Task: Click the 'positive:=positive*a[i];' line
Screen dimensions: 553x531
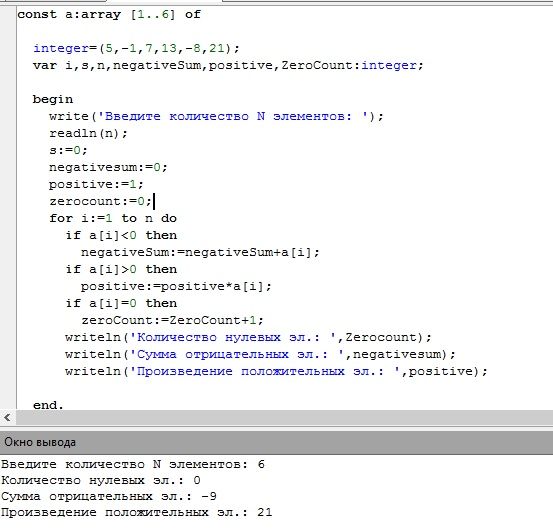Action: pos(176,286)
